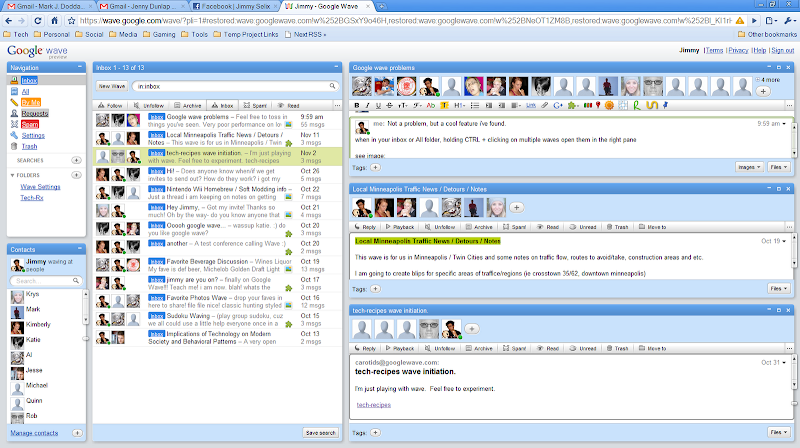The image size is (800, 448).
Task: Open Trash in Navigation panel
Action: pyautogui.click(x=30, y=146)
